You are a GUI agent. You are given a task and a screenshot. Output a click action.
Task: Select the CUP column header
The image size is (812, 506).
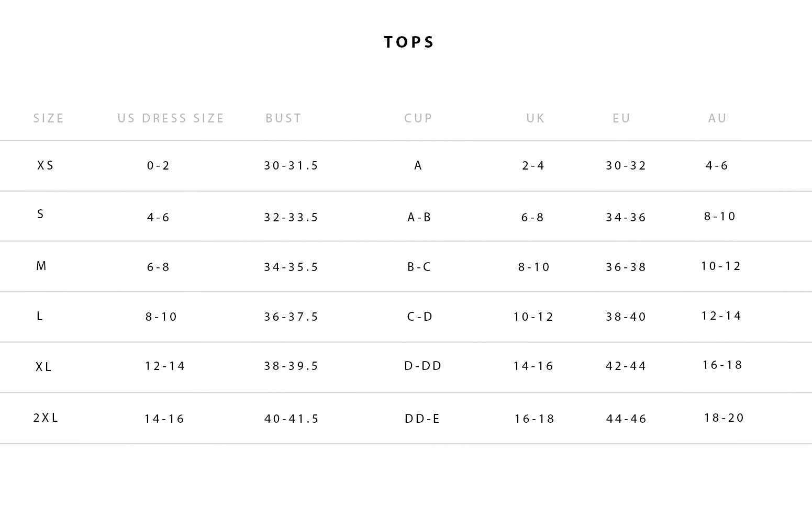[x=418, y=118]
